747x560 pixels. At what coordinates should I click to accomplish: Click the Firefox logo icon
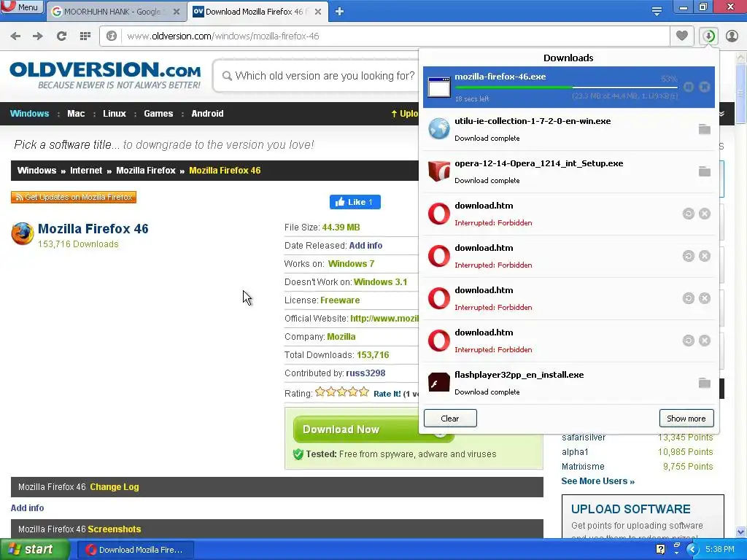23,233
